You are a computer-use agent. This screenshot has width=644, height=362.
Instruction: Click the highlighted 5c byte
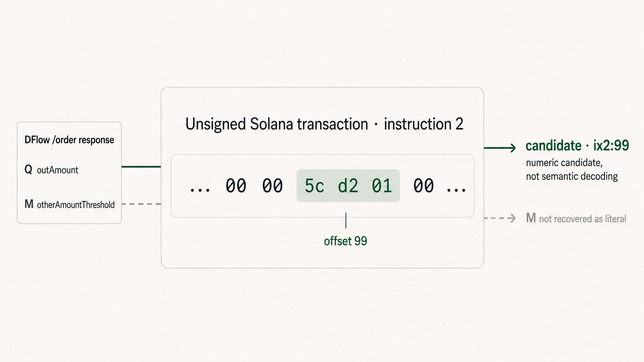point(314,186)
